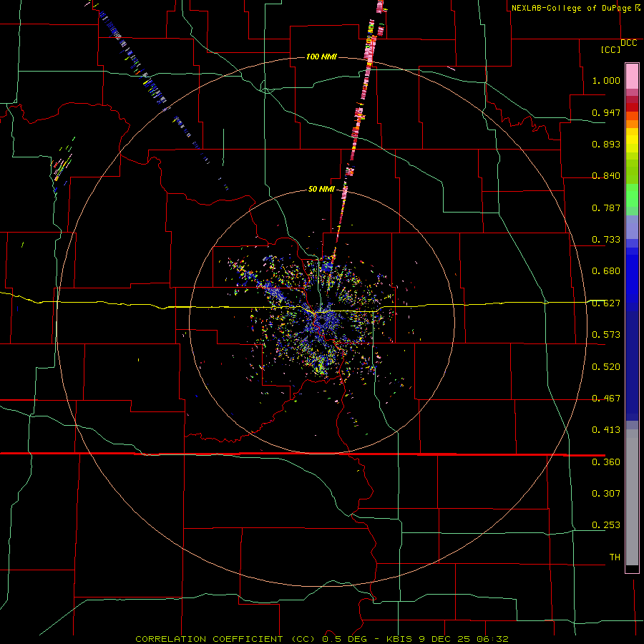The width and height of the screenshot is (644, 644).
Task: Click the CORRELATION COEFFICIENT caption at bottom
Action: click(322, 639)
